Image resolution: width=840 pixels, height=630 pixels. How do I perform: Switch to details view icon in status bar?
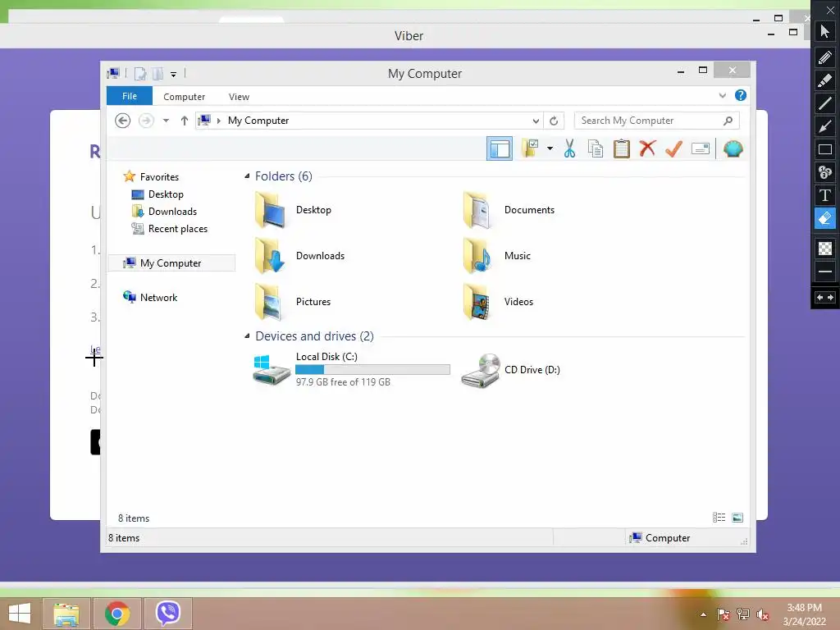coord(719,518)
